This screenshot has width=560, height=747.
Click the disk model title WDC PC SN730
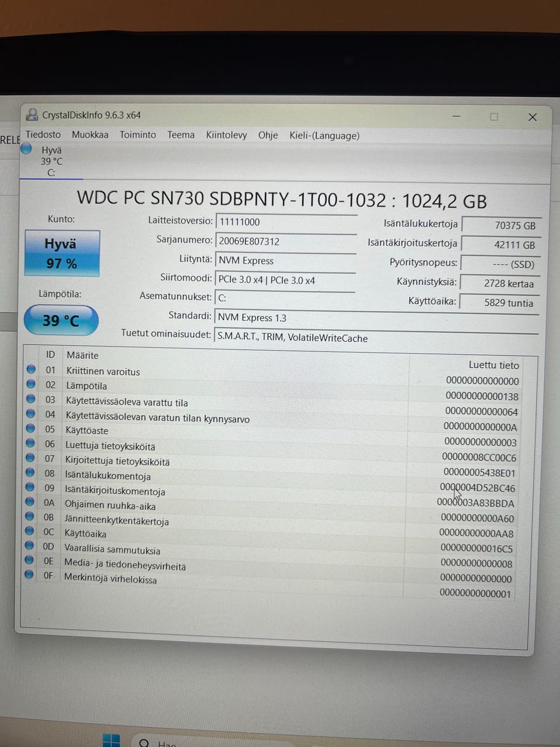(282, 200)
